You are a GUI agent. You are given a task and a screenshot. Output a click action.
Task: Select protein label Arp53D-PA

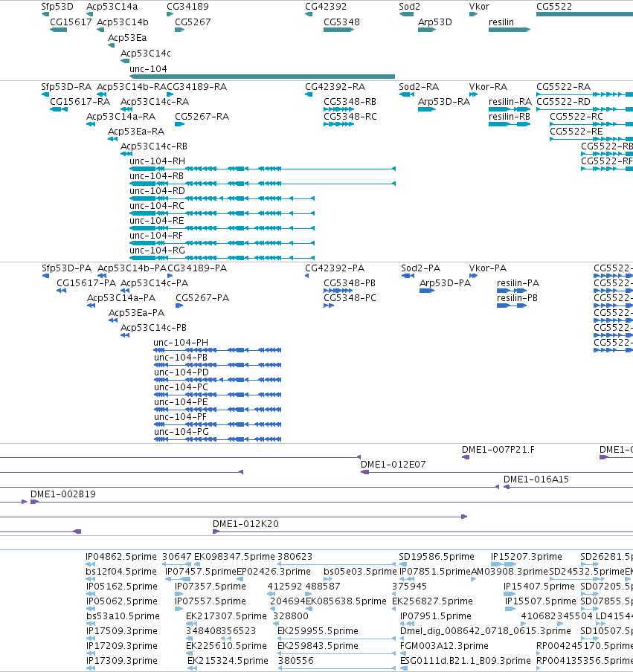(445, 283)
